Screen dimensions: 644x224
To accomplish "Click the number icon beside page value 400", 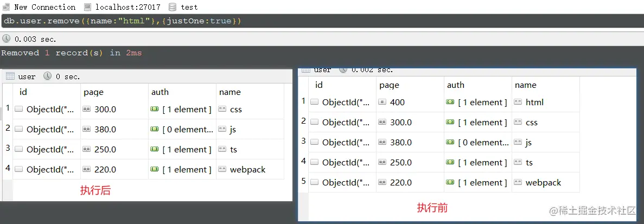I will pyautogui.click(x=382, y=102).
